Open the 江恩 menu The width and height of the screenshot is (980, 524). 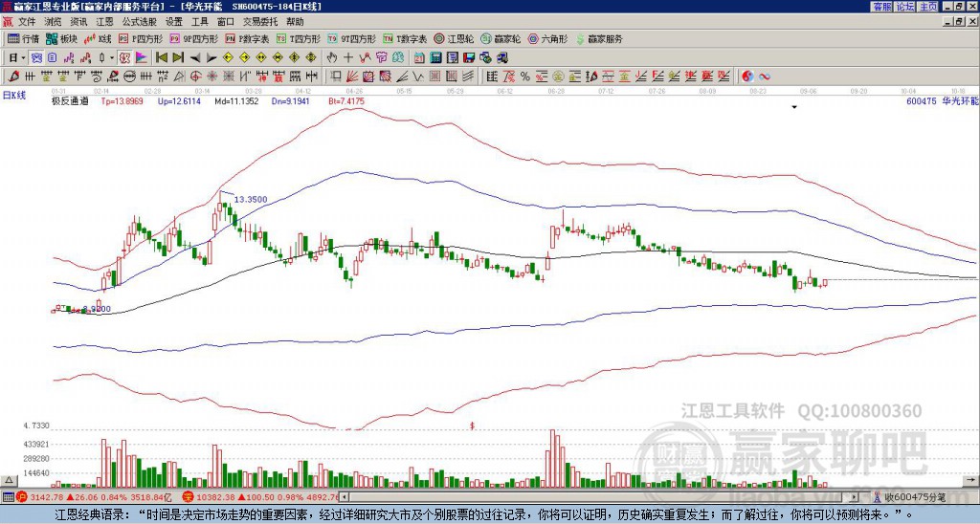[105, 22]
